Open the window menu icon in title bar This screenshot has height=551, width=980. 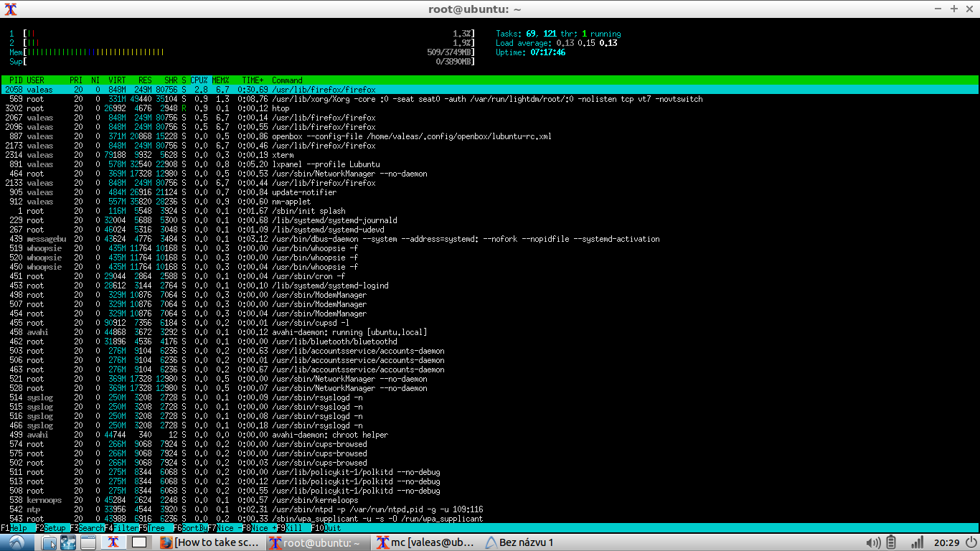(9, 9)
